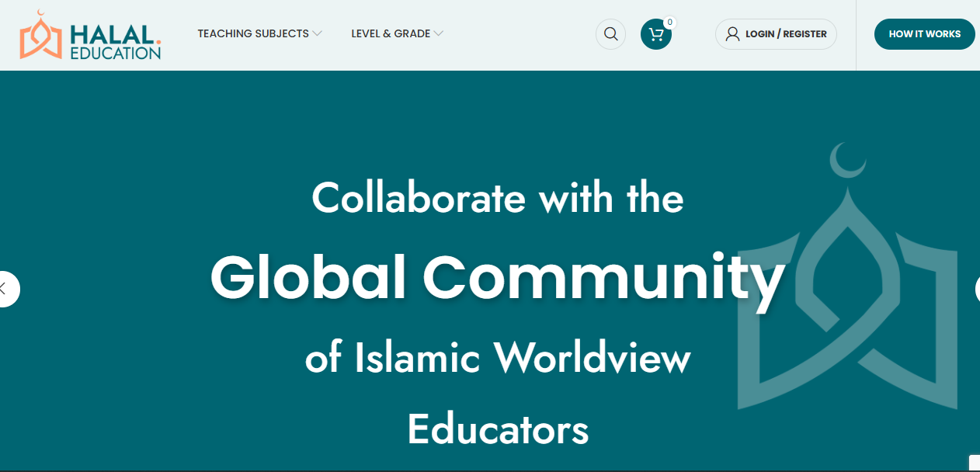Open the shopping cart icon
Screen dimensions: 980x472
655,34
